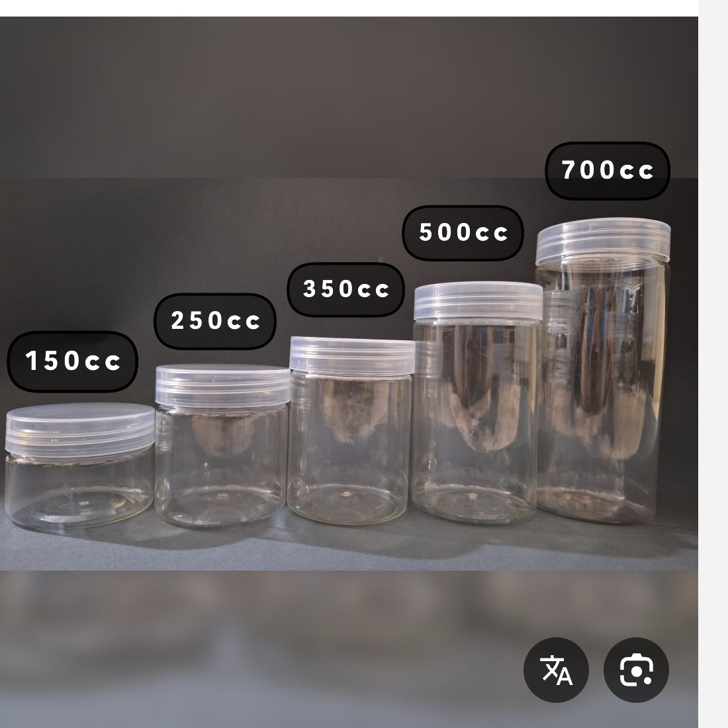Click the white bar above the image
Screen dimensions: 728x728
click(349, 8)
